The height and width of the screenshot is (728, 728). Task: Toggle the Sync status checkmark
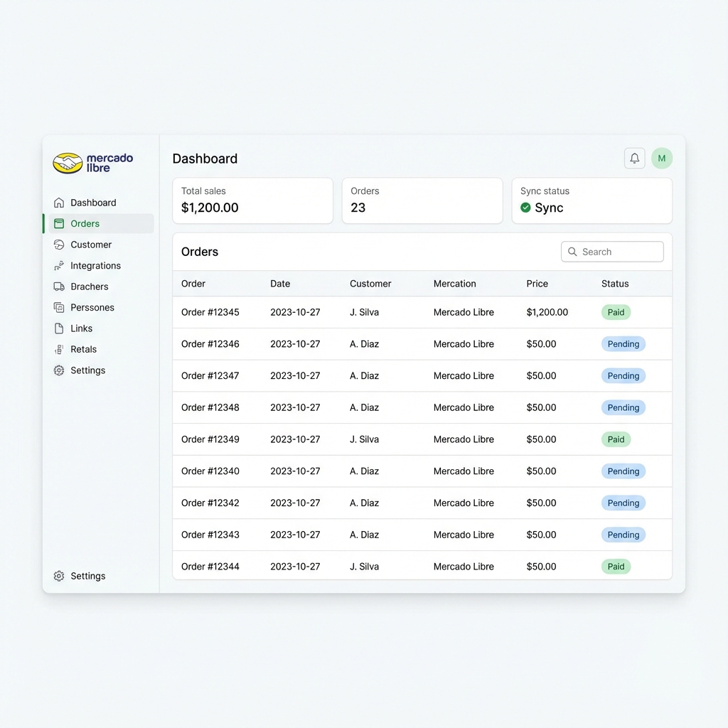coord(526,208)
